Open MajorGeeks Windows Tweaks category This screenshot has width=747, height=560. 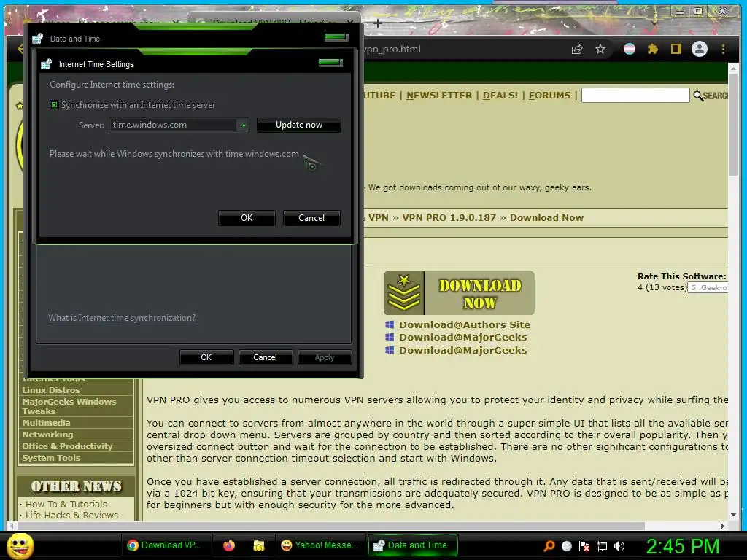pos(69,406)
